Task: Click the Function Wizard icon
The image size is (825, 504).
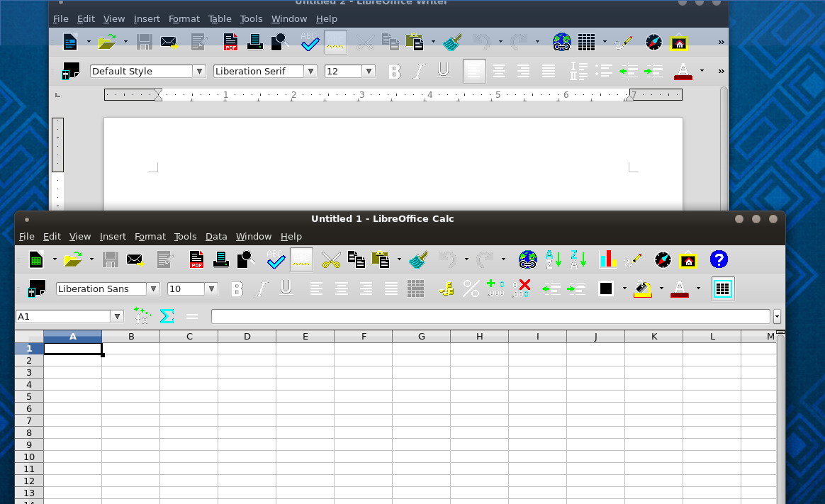Action: click(142, 316)
